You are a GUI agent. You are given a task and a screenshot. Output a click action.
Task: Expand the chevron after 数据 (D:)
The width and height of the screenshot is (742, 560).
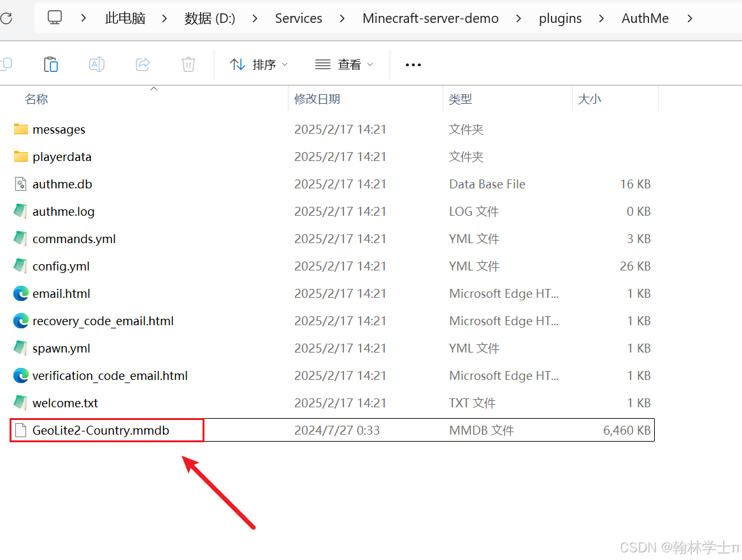click(255, 18)
